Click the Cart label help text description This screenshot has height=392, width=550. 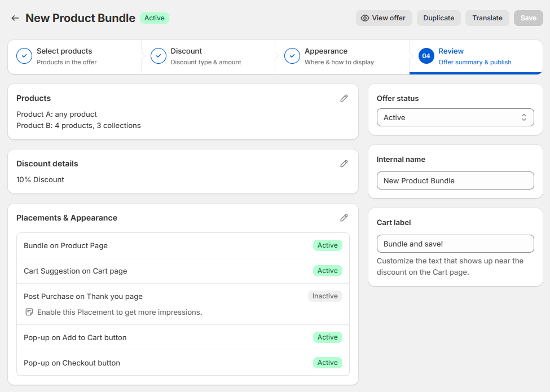coord(450,266)
